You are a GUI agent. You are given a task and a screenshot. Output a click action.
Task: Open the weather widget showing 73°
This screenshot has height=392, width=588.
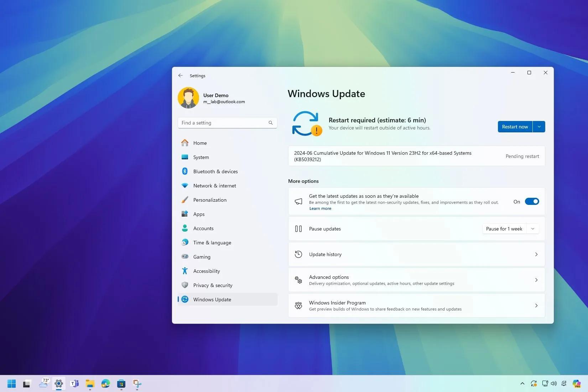click(x=44, y=383)
